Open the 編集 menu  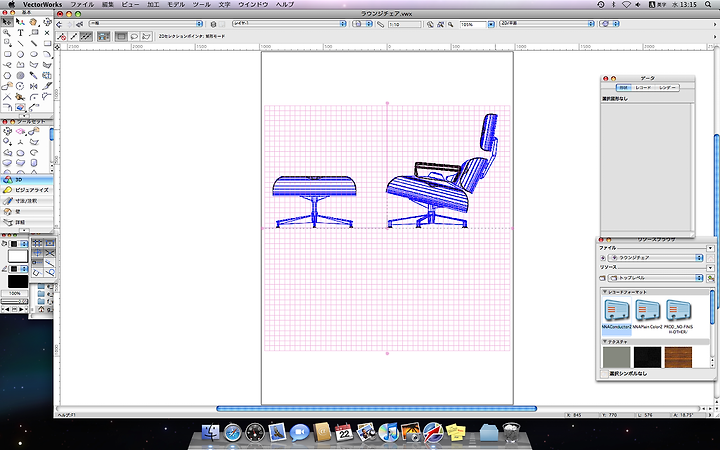pos(107,5)
